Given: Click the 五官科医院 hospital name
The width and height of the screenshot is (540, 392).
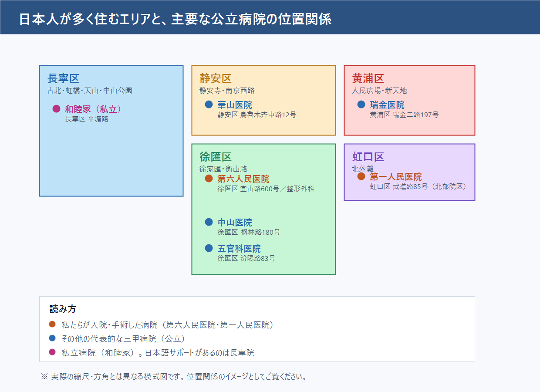Looking at the screenshot, I should 239,249.
